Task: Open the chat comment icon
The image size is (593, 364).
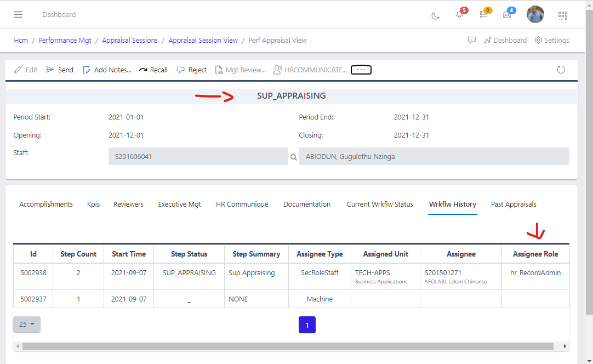Action: click(471, 41)
